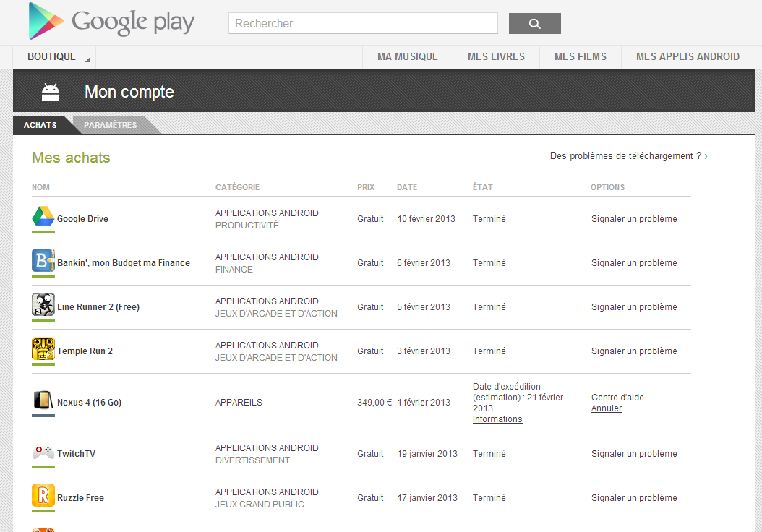Open Mes Livres section
Viewport: 762px width, 532px height.
496,57
